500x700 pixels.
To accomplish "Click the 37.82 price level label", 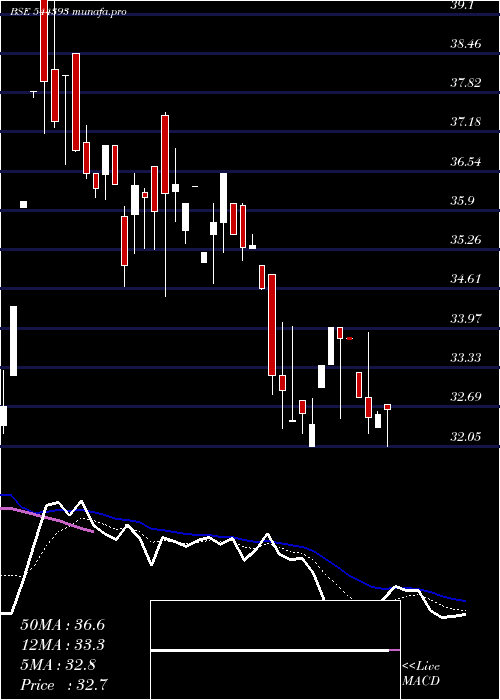I will [466, 83].
